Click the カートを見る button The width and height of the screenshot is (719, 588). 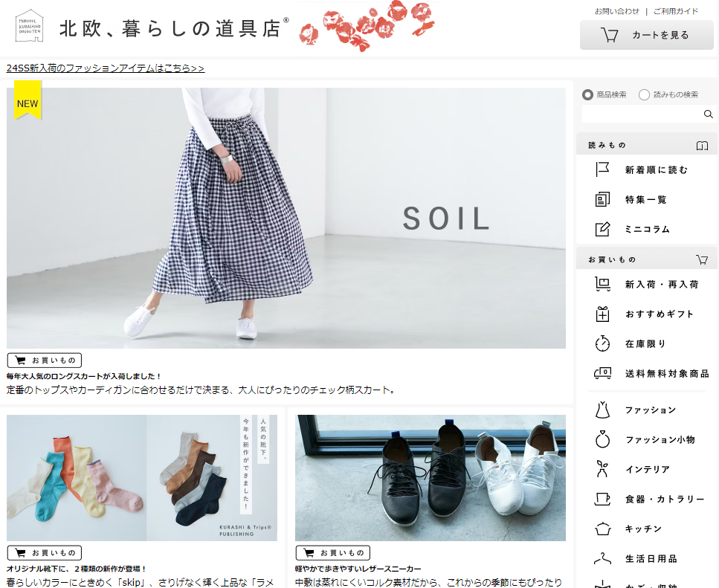[646, 35]
